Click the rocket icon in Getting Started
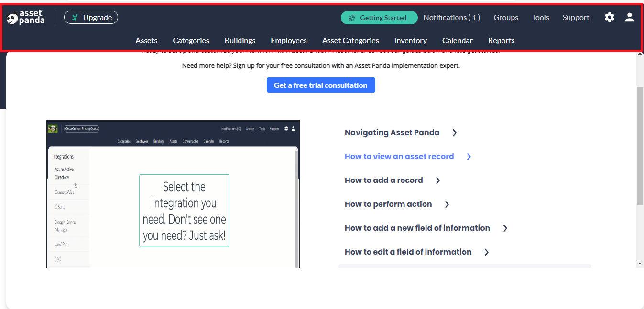 tap(352, 18)
